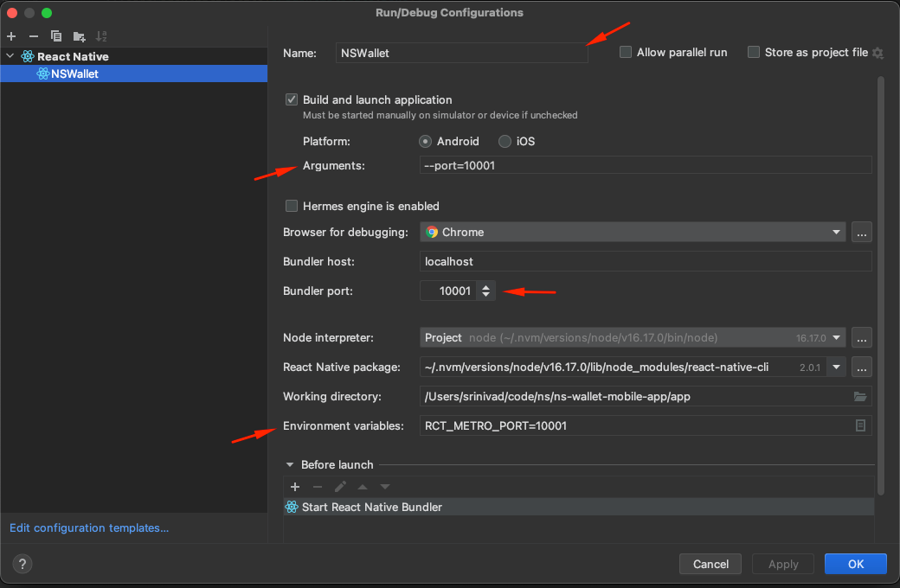The width and height of the screenshot is (900, 588).
Task: Click Edit configuration templates link
Action: [89, 527]
